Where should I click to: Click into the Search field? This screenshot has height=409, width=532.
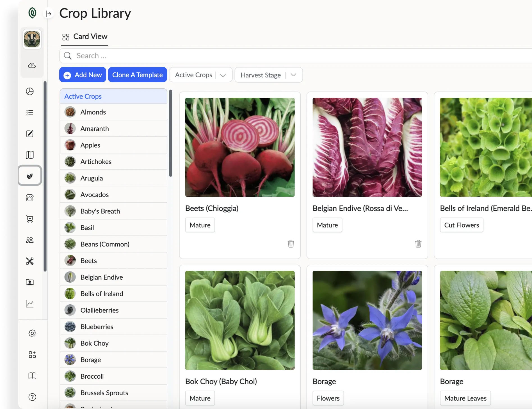point(281,56)
